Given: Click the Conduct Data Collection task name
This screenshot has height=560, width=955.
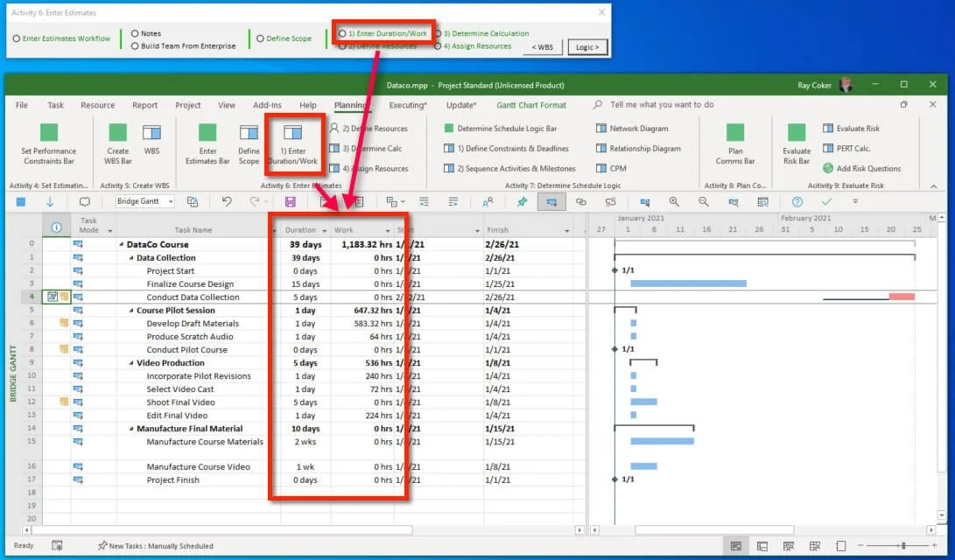Looking at the screenshot, I should tap(193, 297).
